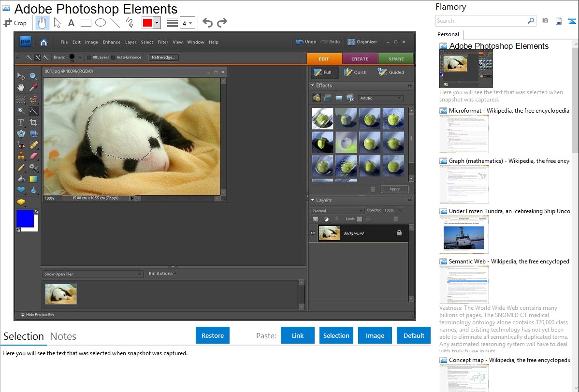Select the Paint Bucket tool
The height and width of the screenshot is (392, 579).
tap(21, 179)
